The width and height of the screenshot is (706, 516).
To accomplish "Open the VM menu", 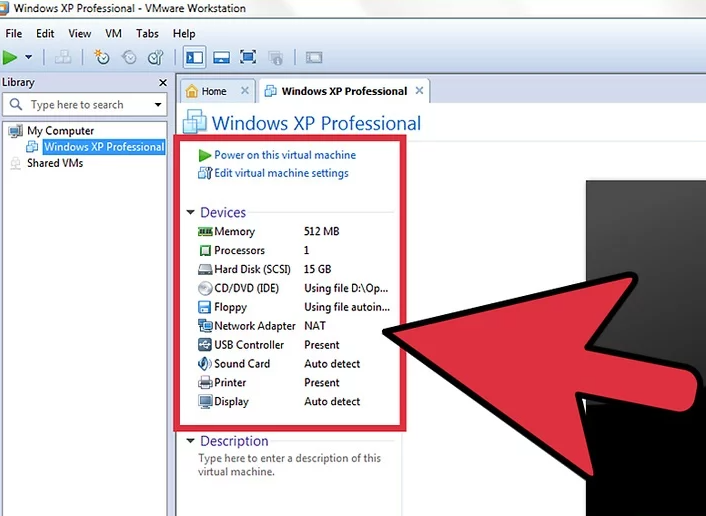I will point(113,34).
